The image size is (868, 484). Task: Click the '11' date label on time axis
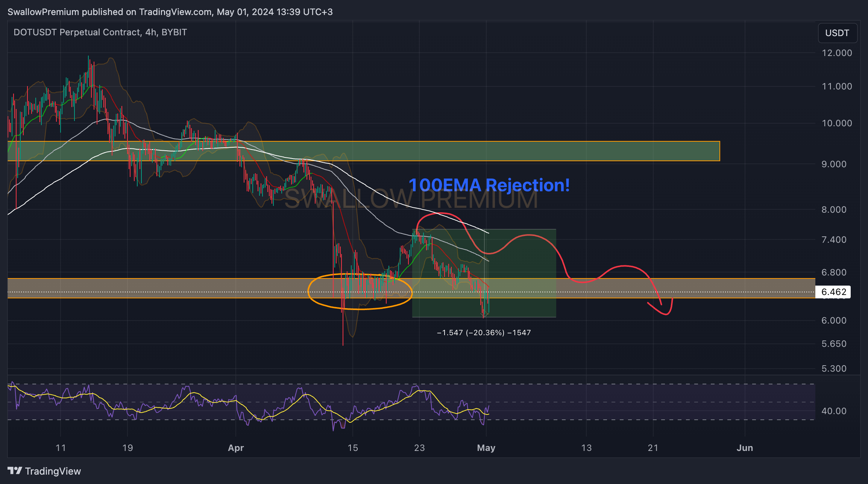click(x=61, y=448)
